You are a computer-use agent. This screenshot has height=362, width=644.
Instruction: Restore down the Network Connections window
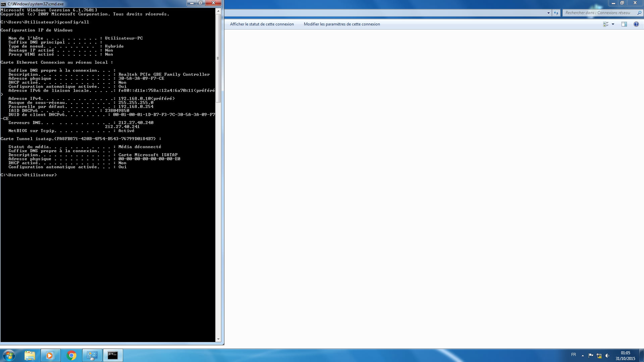622,3
